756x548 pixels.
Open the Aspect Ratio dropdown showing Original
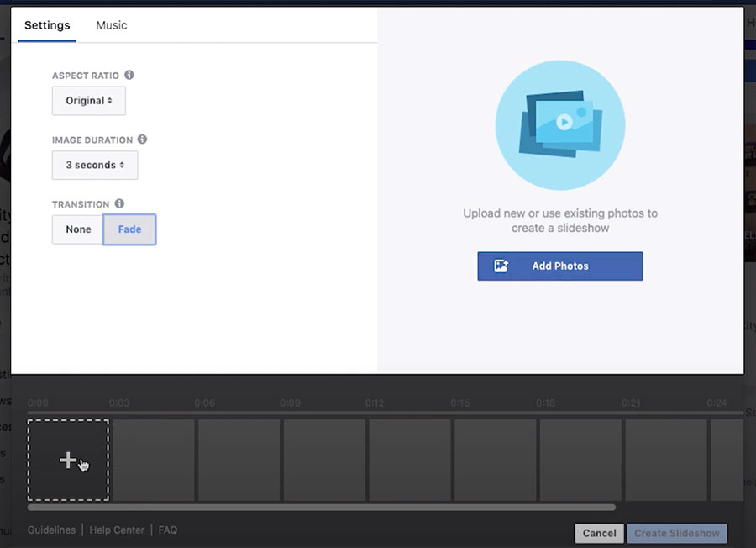point(88,100)
